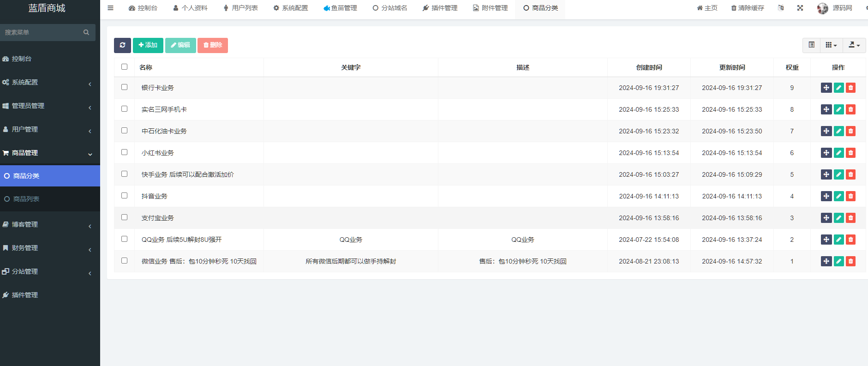Click the fullscreen icon in top bar
This screenshot has width=868, height=366.
point(800,8)
